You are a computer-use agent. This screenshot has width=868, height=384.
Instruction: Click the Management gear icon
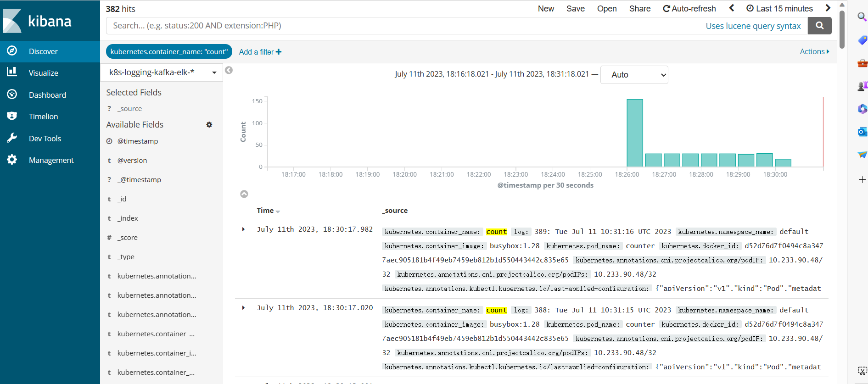pos(12,159)
